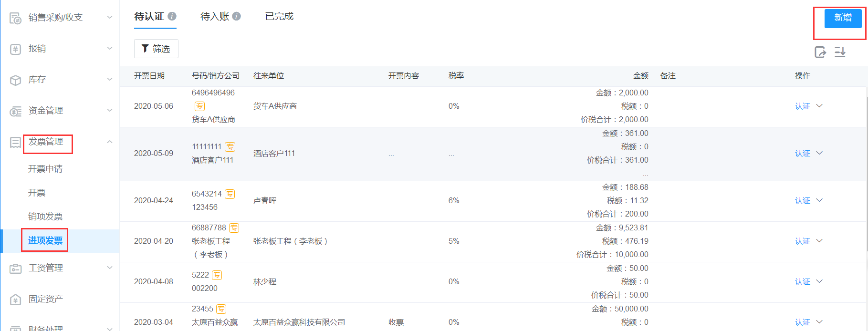This screenshot has height=331, width=868.
Task: Click the 价税合计：10,000.00 value
Action: point(612,255)
